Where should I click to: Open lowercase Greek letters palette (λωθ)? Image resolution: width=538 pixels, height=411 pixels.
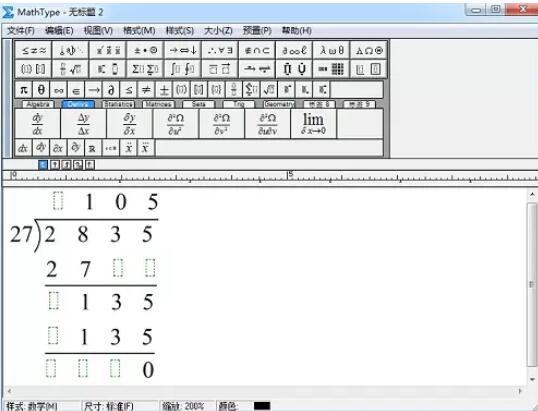[x=331, y=50]
